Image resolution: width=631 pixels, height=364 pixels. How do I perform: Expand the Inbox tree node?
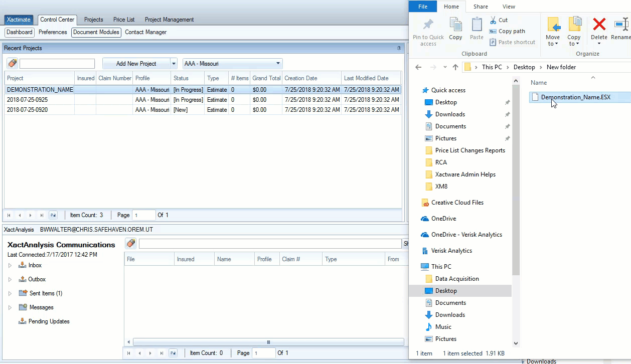[10, 265]
